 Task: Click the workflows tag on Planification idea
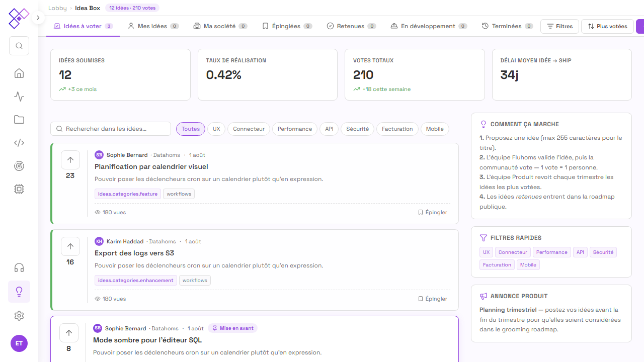[179, 194]
